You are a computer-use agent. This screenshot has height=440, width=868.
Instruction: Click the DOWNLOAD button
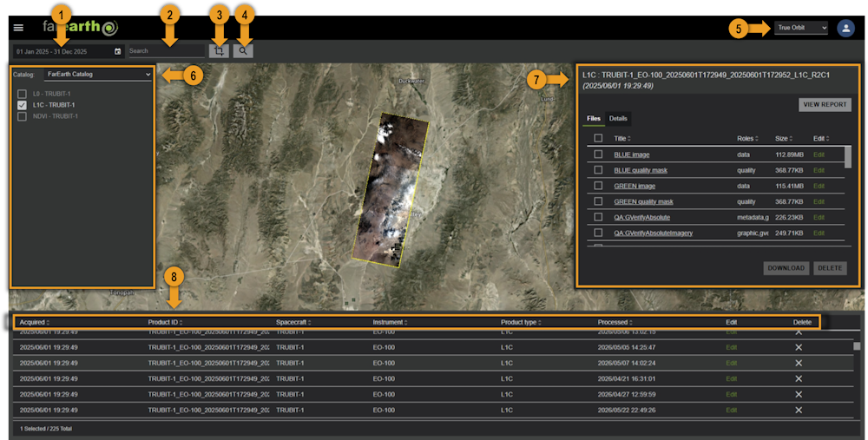786,268
